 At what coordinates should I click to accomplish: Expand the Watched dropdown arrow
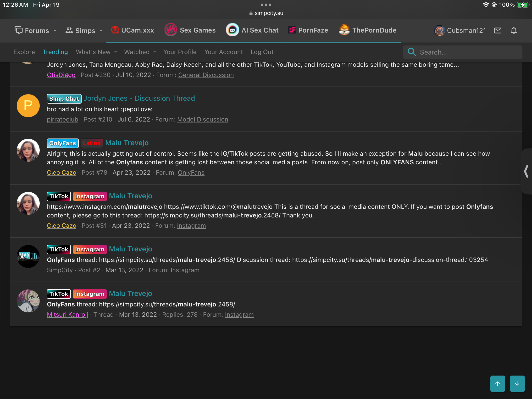coord(155,52)
